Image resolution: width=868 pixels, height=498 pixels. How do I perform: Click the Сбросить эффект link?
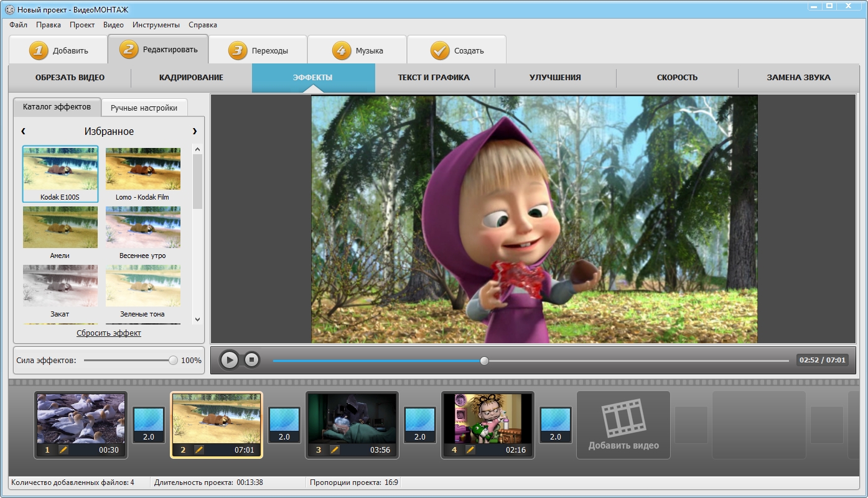(x=109, y=333)
